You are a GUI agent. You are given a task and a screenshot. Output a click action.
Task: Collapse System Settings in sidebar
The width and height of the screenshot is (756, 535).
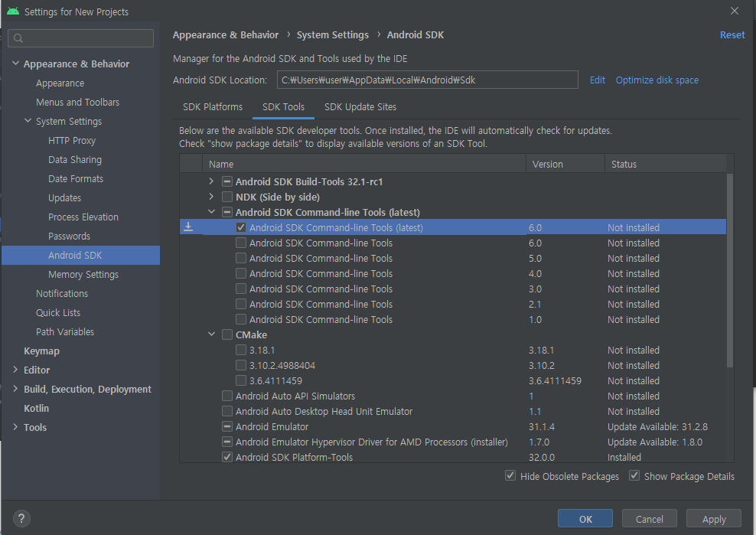[28, 121]
